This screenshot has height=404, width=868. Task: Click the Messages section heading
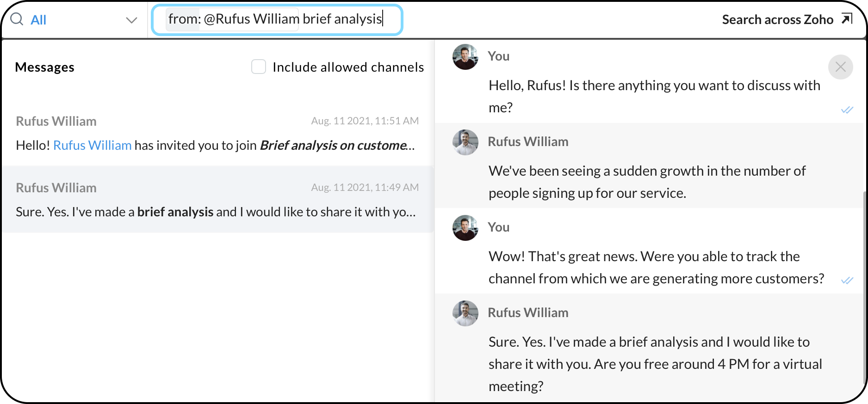click(45, 67)
